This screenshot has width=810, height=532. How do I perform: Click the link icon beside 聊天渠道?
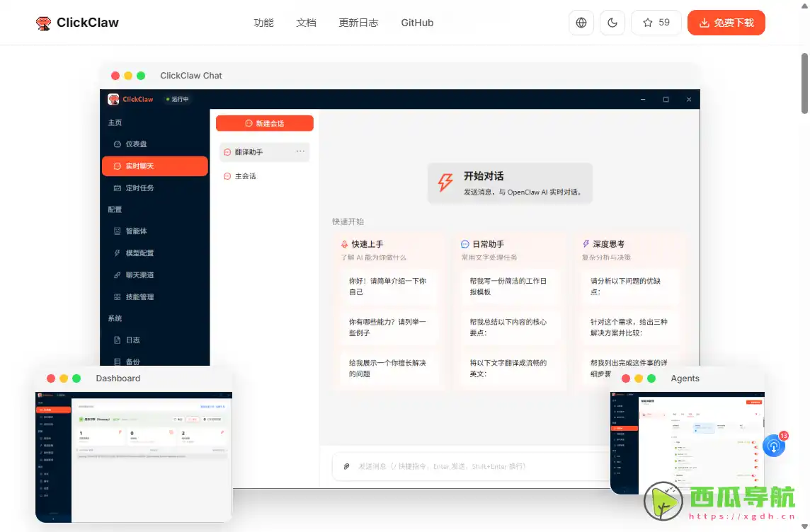coord(118,274)
